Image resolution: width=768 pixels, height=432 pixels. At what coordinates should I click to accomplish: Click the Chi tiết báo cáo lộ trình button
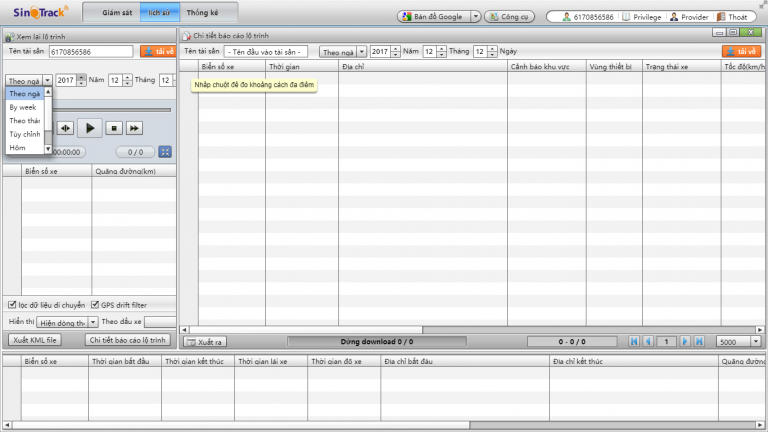coord(127,340)
